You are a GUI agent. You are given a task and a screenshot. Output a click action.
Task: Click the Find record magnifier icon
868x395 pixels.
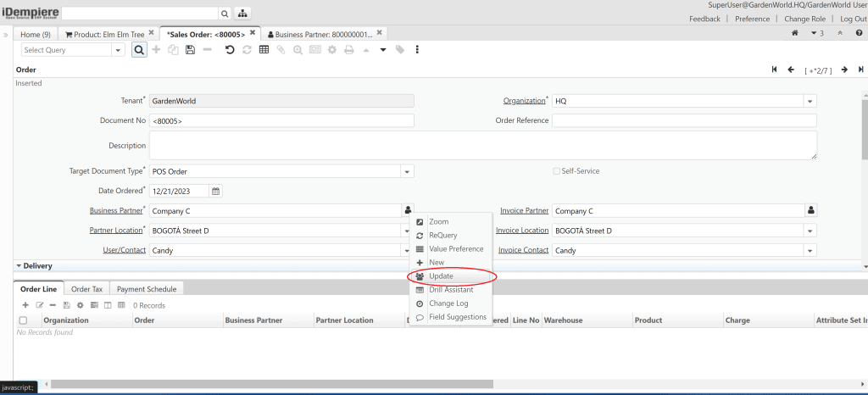point(139,50)
